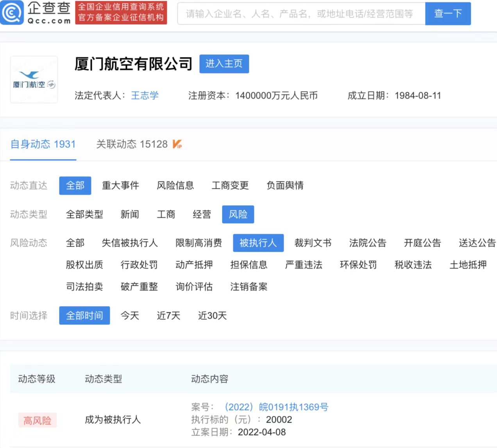
Task: Click 执行标的 20002 value
Action: pyautogui.click(x=279, y=419)
